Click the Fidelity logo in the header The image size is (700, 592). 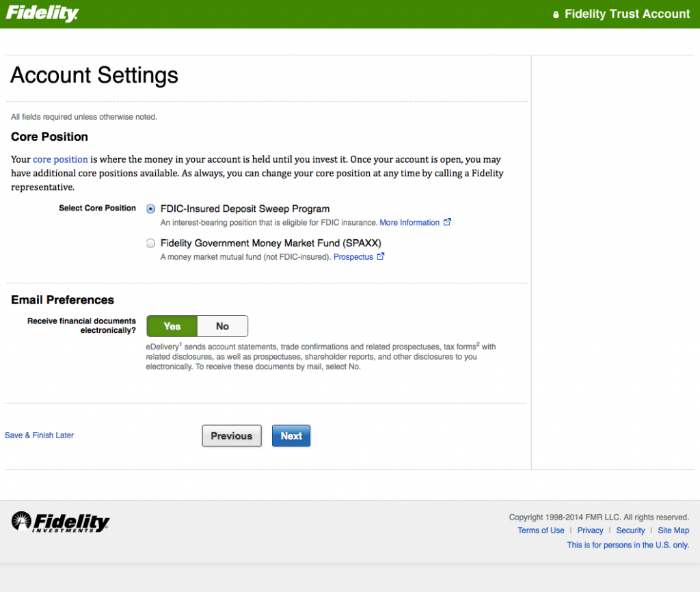point(42,14)
